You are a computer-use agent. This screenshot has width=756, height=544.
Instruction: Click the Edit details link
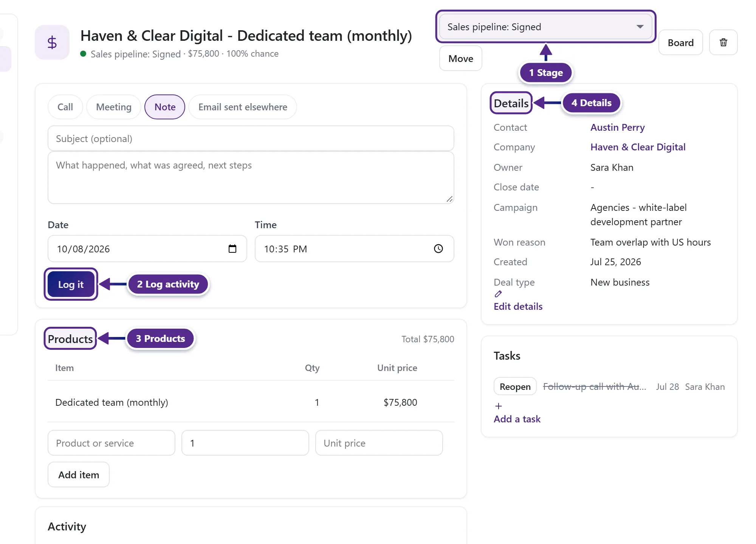(x=518, y=306)
